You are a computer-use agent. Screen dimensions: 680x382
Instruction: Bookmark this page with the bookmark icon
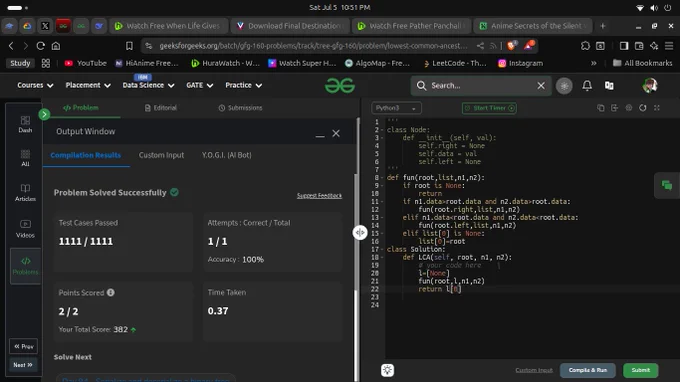(x=129, y=46)
